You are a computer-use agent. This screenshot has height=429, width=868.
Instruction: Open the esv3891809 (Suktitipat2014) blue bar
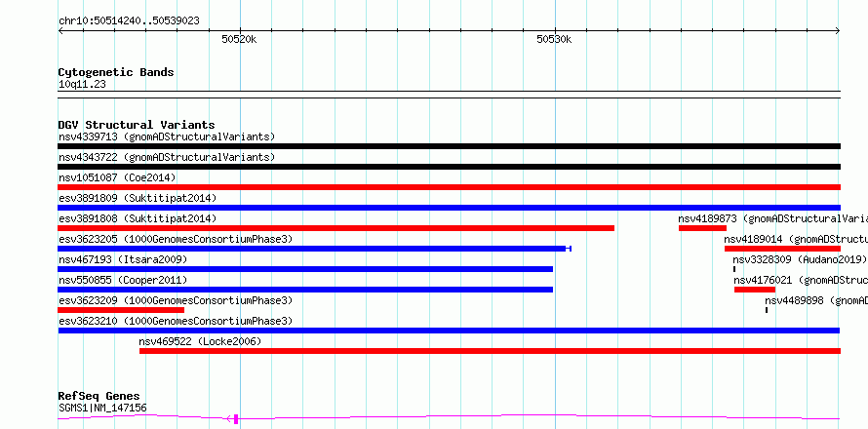pos(449,208)
